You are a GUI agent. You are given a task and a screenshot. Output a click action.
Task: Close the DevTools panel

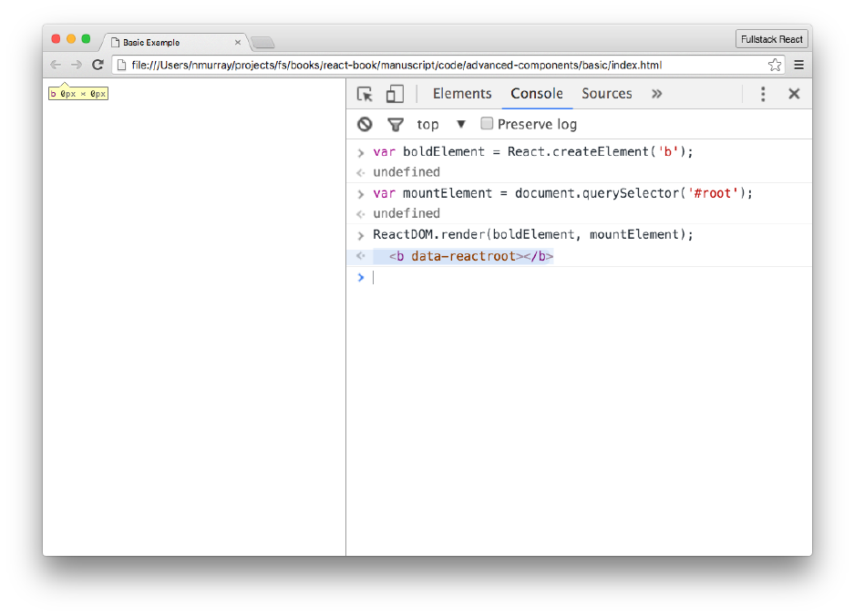tap(794, 94)
